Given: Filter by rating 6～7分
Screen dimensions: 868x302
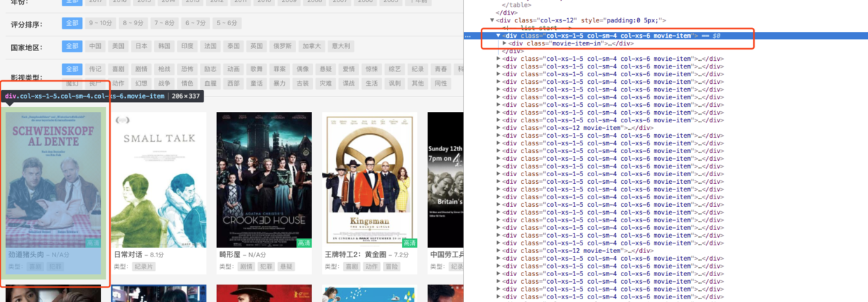Looking at the screenshot, I should tap(195, 23).
